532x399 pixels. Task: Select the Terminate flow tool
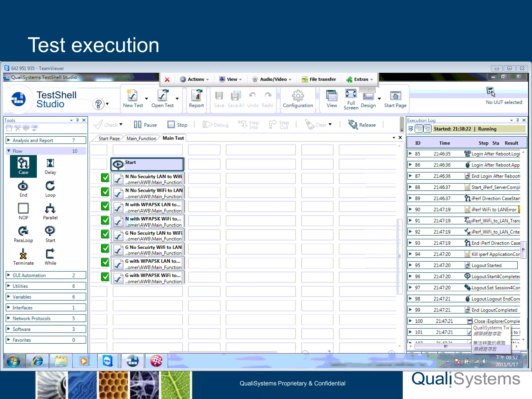(23, 257)
